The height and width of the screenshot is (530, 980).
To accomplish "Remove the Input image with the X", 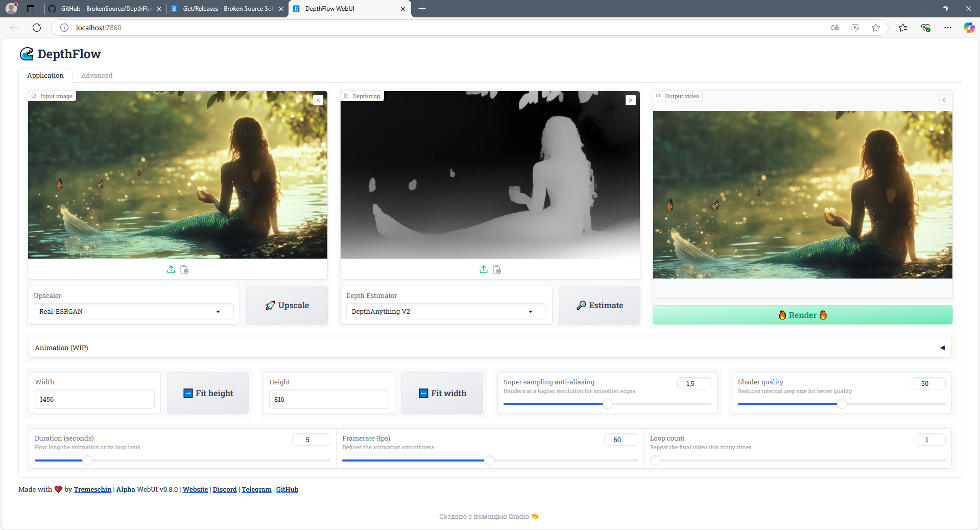I will tap(318, 100).
